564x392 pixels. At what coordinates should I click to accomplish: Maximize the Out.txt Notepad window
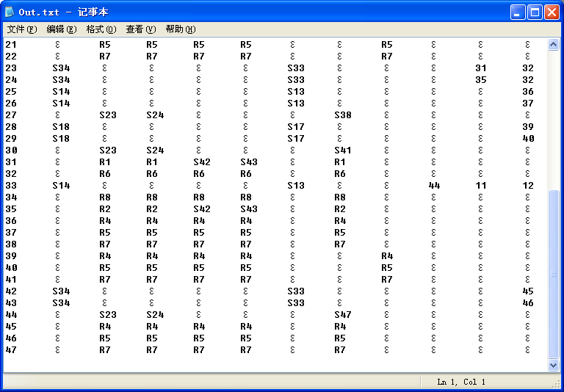coord(535,12)
